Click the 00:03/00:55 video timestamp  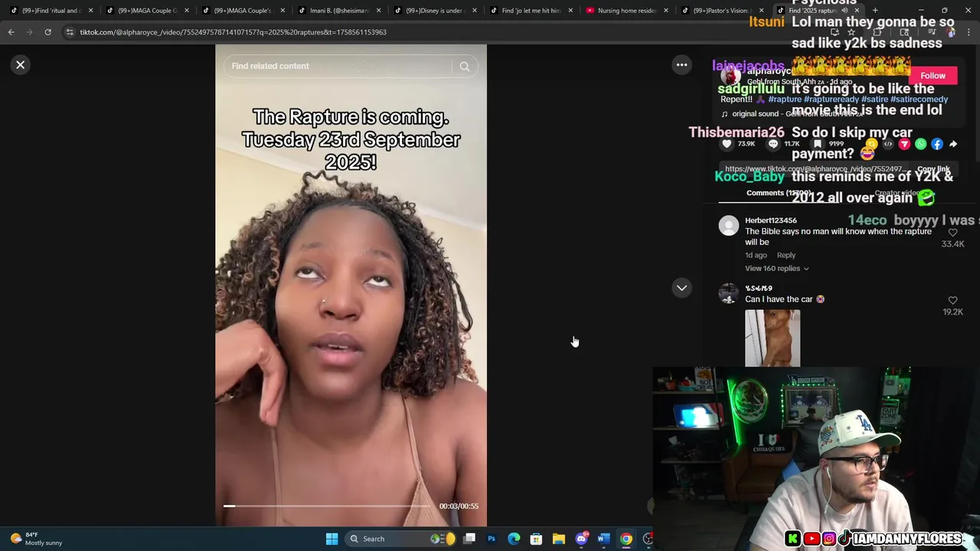[x=459, y=506]
